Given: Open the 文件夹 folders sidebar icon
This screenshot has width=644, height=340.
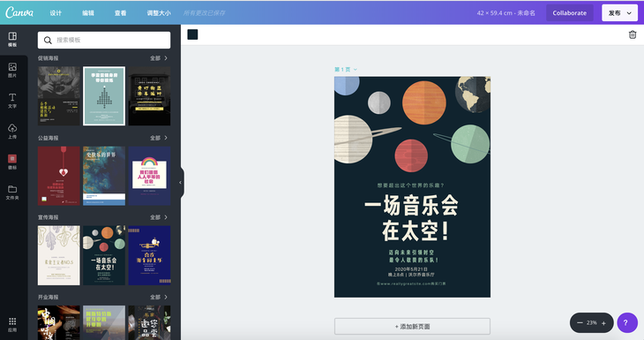Looking at the screenshot, I should [12, 193].
